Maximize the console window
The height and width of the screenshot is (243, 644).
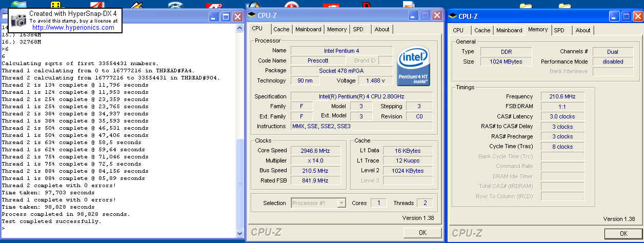[x=226, y=16]
